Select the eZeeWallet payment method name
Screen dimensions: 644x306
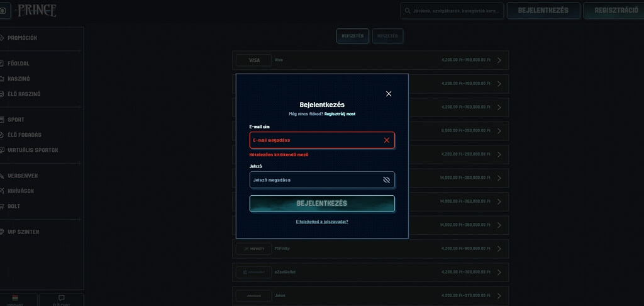(285, 272)
